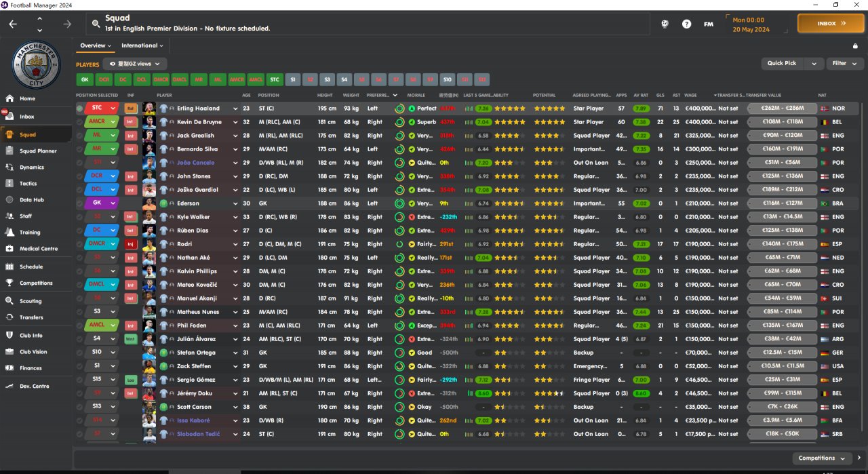Go to the Staff section
Image resolution: width=868 pixels, height=474 pixels.
point(26,216)
